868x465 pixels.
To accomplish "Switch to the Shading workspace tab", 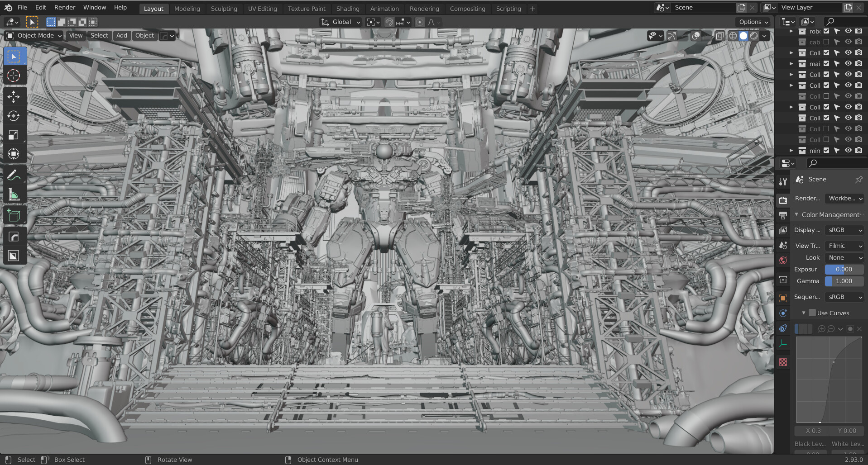I will pyautogui.click(x=347, y=9).
